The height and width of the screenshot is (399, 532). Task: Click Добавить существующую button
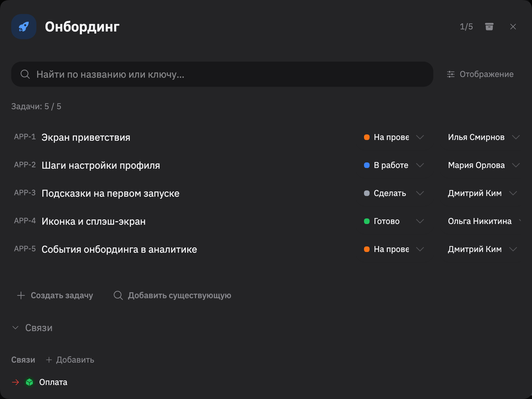pyautogui.click(x=172, y=295)
